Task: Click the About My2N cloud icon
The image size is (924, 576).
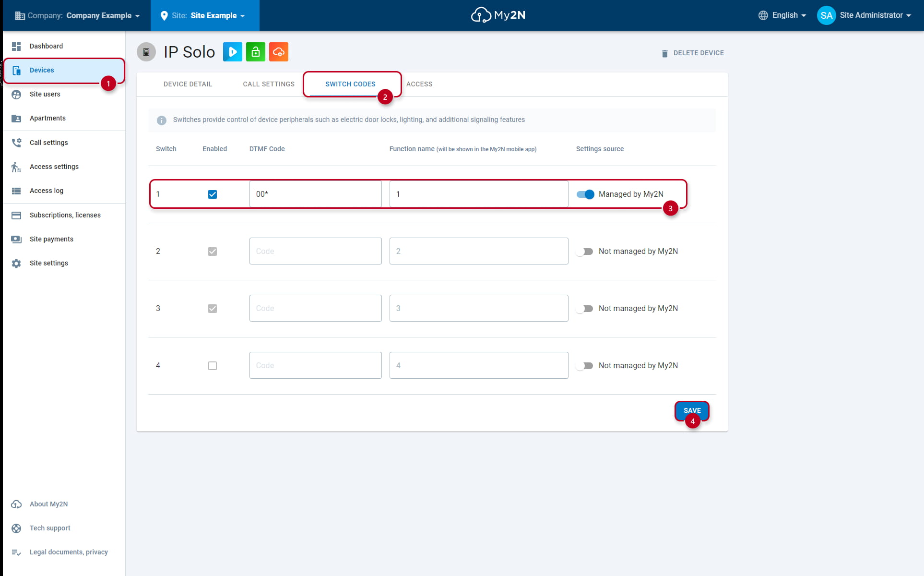Action: [16, 504]
